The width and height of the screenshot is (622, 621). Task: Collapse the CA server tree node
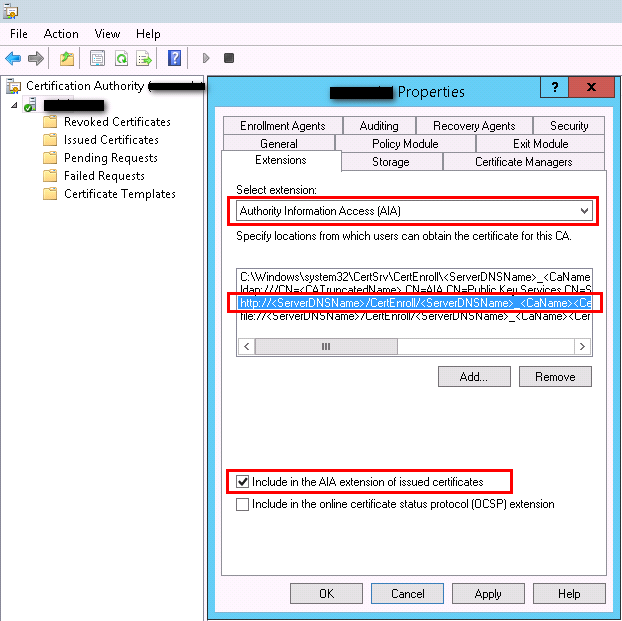click(x=14, y=105)
